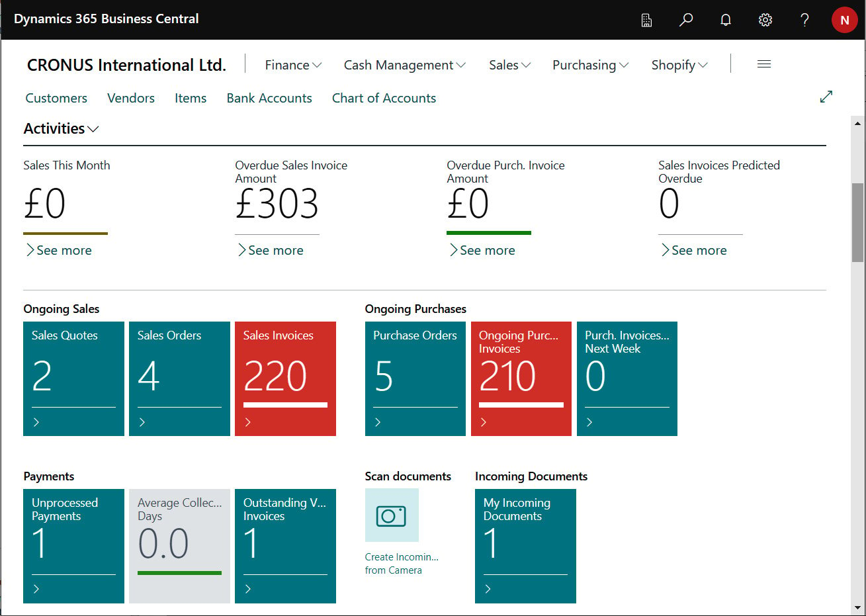Expand the page with the diagonal arrows icon
Viewport: 866px width, 616px height.
(826, 97)
